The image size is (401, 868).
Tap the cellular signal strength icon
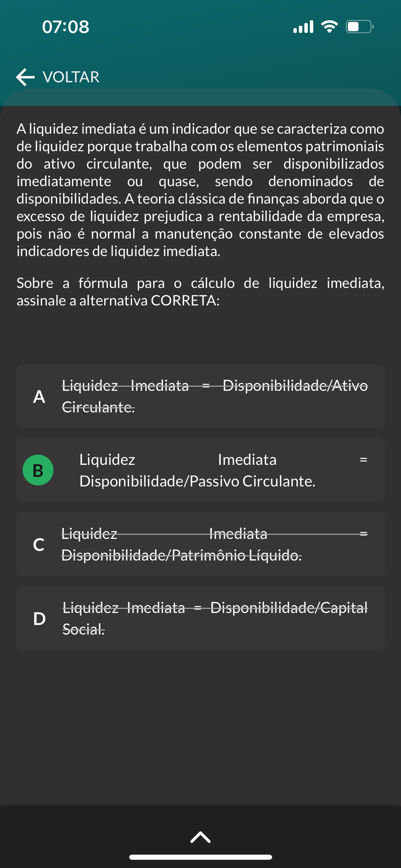(303, 27)
